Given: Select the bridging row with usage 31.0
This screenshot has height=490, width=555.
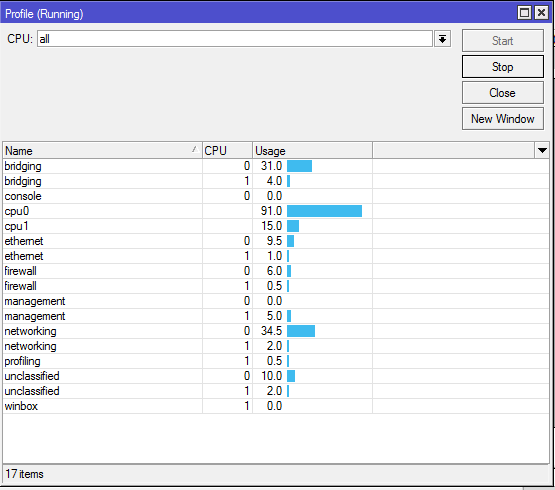Looking at the screenshot, I should coord(276,166).
